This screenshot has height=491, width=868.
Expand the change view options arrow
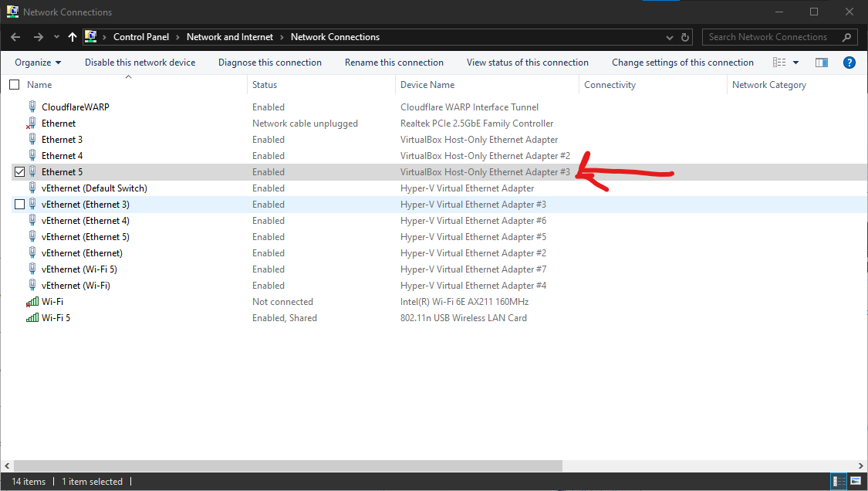(x=796, y=63)
